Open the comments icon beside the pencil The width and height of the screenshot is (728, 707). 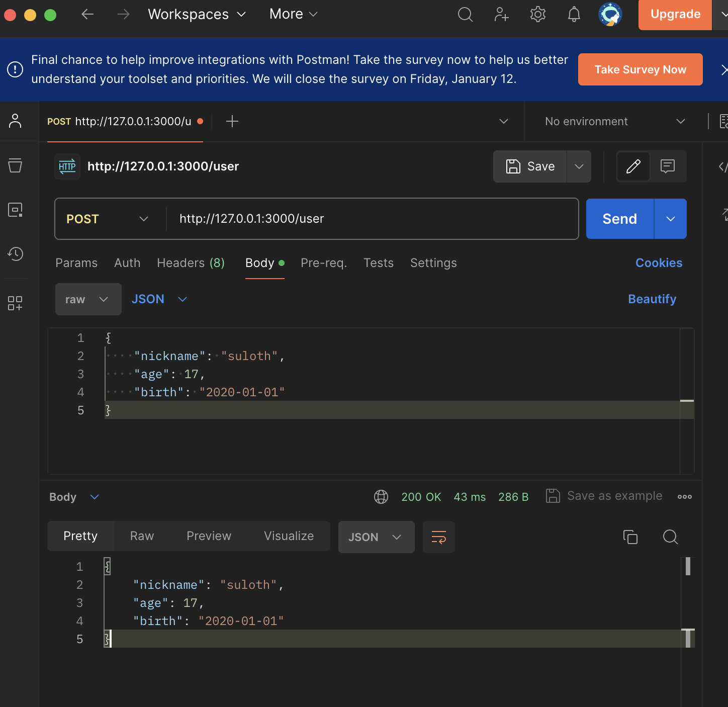668,166
